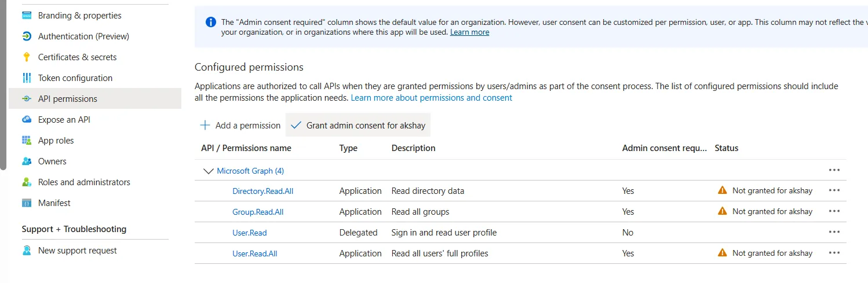This screenshot has width=868, height=283.
Task: Click Grant admin consent for akshay
Action: coord(358,126)
